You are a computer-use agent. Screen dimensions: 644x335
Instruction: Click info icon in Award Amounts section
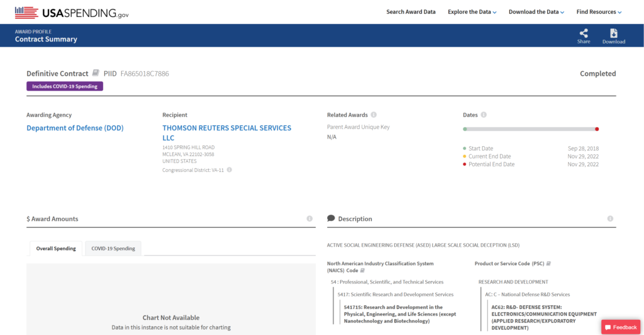pos(309,219)
